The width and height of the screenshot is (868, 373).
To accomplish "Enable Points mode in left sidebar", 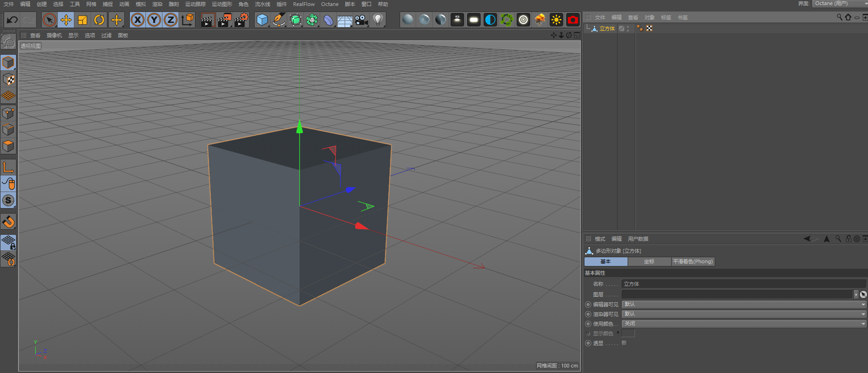I will pyautogui.click(x=8, y=113).
